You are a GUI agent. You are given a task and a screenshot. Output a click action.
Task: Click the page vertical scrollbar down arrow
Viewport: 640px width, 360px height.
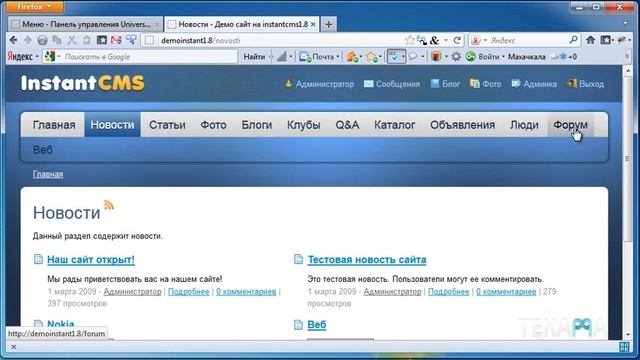627,334
